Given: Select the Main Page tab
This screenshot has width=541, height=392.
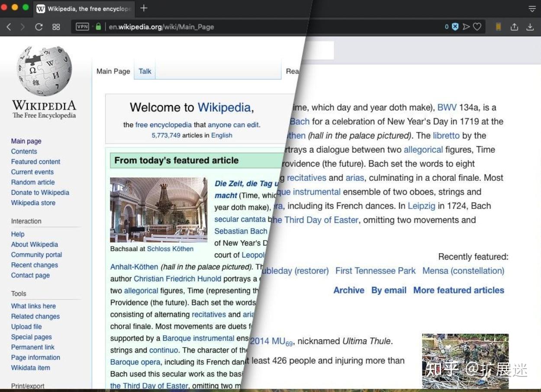Looking at the screenshot, I should coord(113,71).
